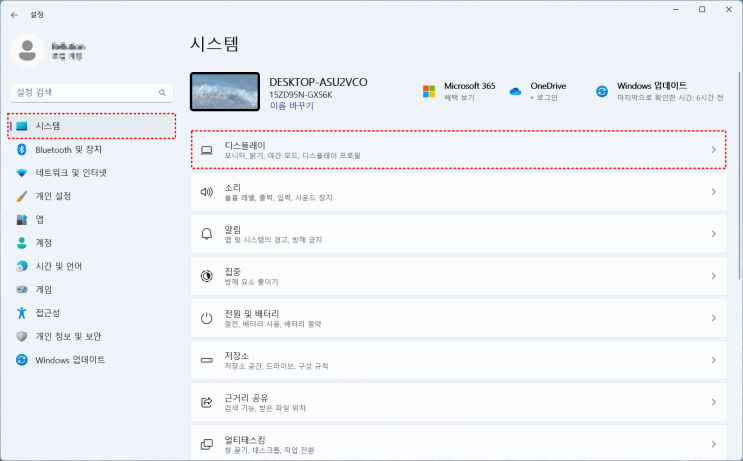The image size is (743, 461).
Task: Select 개인 설정 in sidebar
Action: click(x=91, y=196)
